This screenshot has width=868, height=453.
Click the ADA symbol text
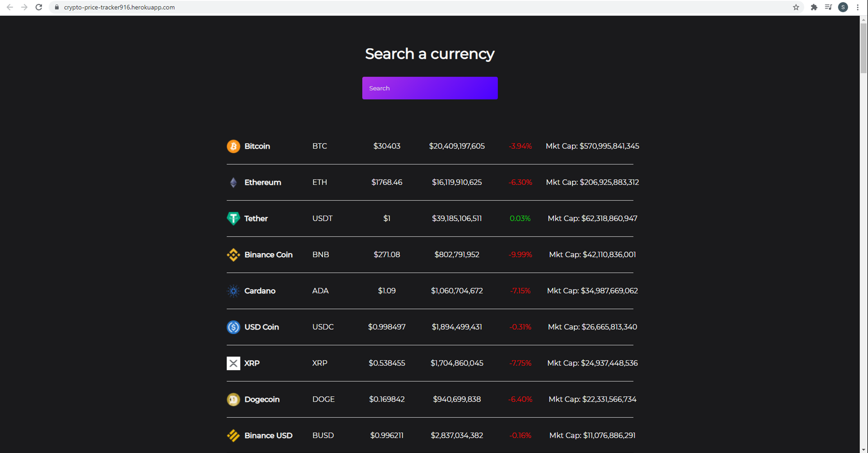320,291
